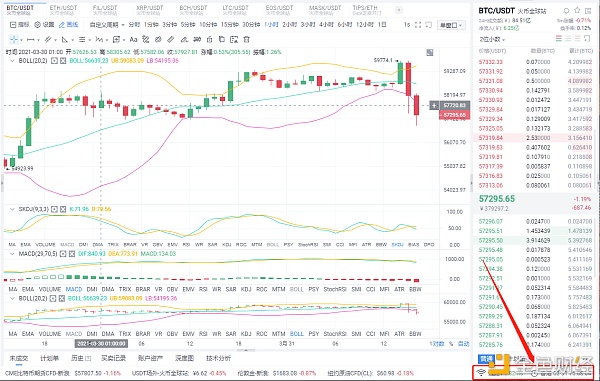Viewport: 600px width, 381px height.
Task: Click the screenshot capture icon beside fullscreen
Action: click(429, 25)
